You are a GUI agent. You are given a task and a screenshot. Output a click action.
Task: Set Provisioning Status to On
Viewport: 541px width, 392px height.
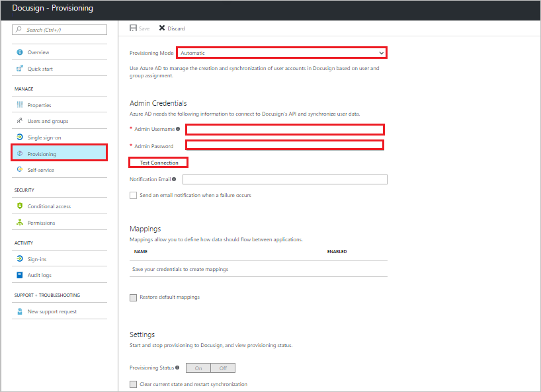(x=198, y=368)
